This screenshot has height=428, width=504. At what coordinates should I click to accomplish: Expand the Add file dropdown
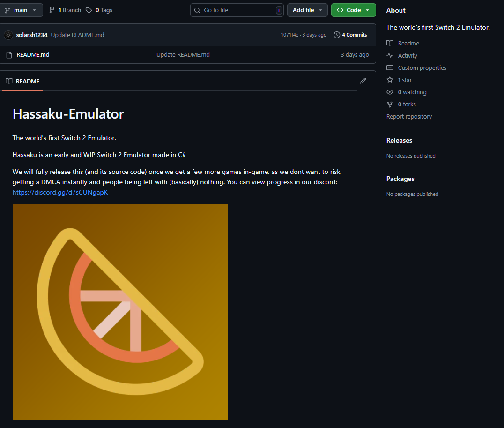click(307, 10)
